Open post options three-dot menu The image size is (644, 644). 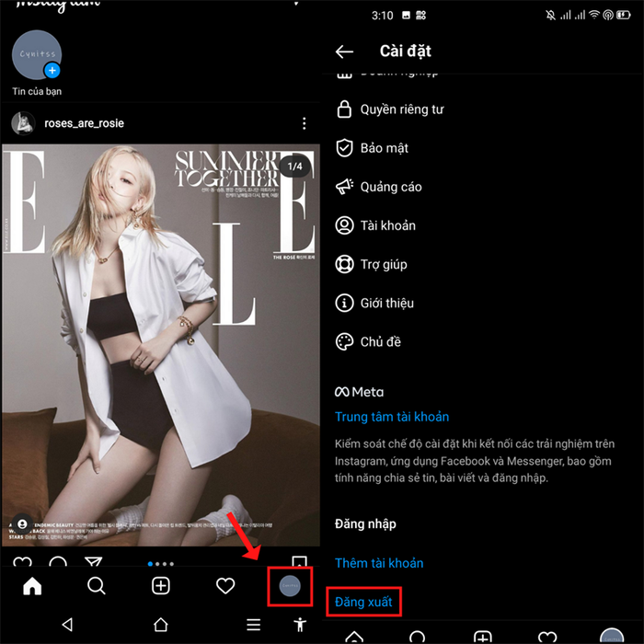point(304,123)
